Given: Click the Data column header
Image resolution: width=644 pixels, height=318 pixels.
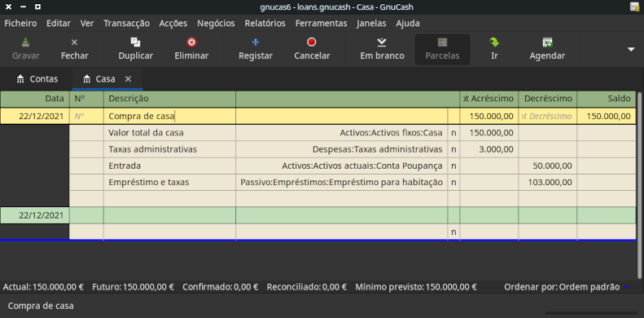Looking at the screenshot, I should coord(35,99).
